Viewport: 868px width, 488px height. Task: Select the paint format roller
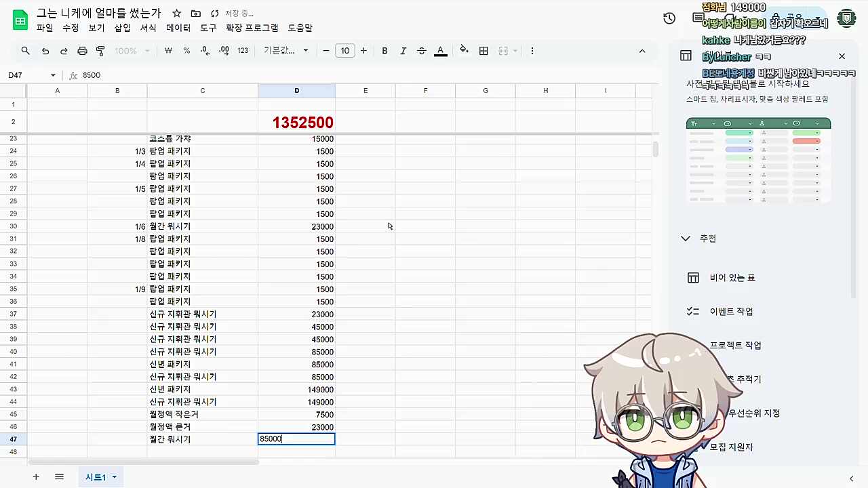click(100, 51)
